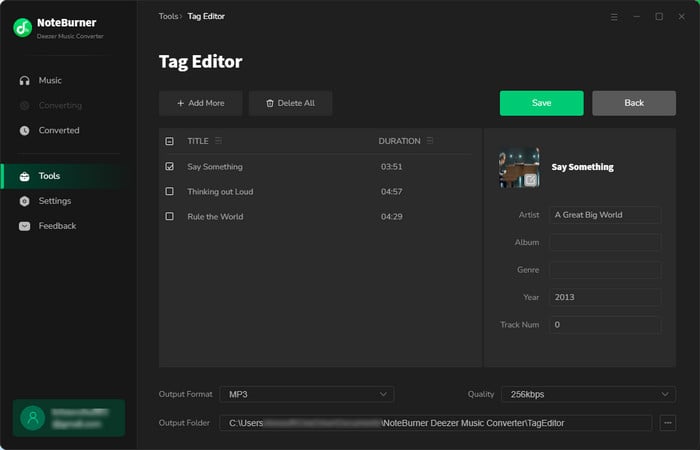Image resolution: width=700 pixels, height=450 pixels.
Task: Expand the Output Format MP3 dropdown
Action: tap(307, 395)
